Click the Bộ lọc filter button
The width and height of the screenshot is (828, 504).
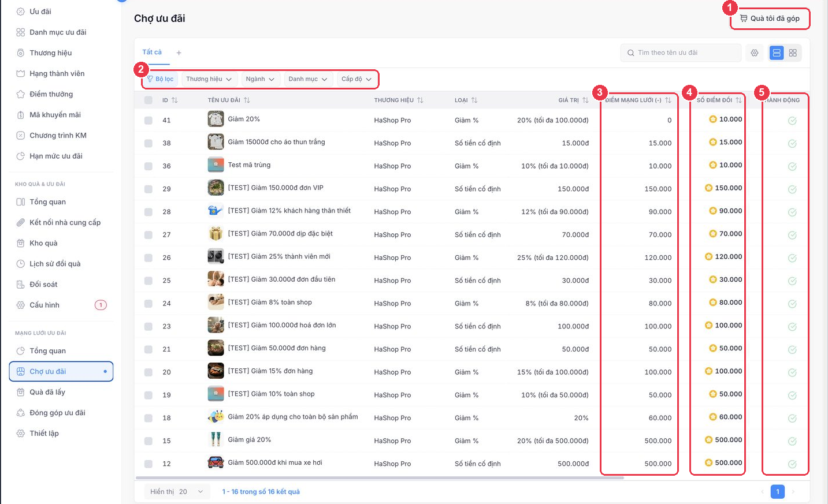[161, 79]
